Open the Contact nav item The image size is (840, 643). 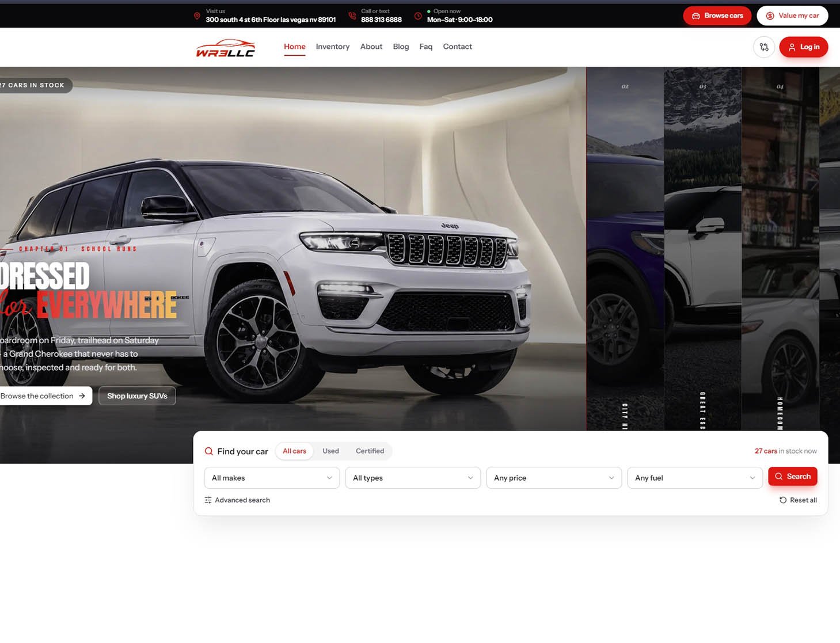pos(458,47)
